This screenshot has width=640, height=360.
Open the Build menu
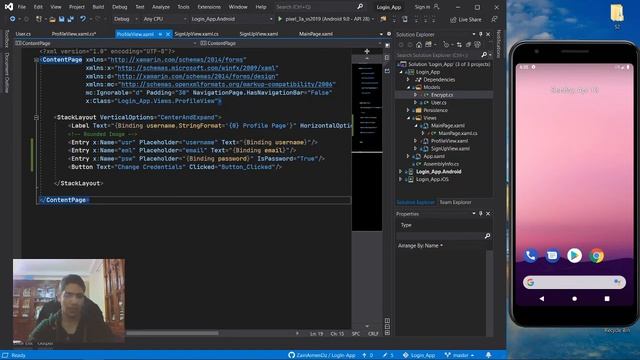click(98, 7)
